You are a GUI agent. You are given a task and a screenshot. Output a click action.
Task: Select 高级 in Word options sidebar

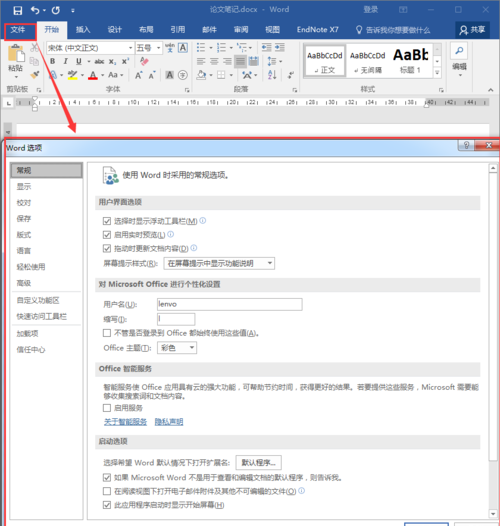24,283
